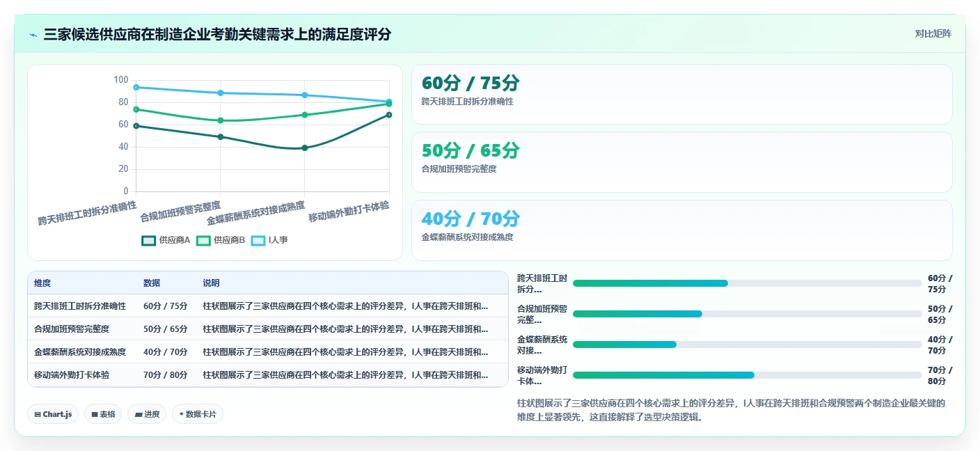Click the 数据 column header
Image resolution: width=980 pixels, height=451 pixels.
coord(152,283)
